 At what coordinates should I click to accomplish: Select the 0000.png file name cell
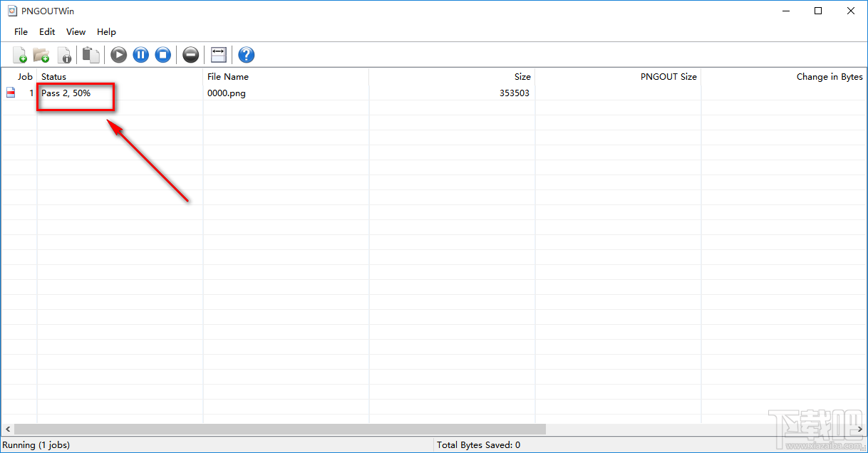tap(227, 93)
